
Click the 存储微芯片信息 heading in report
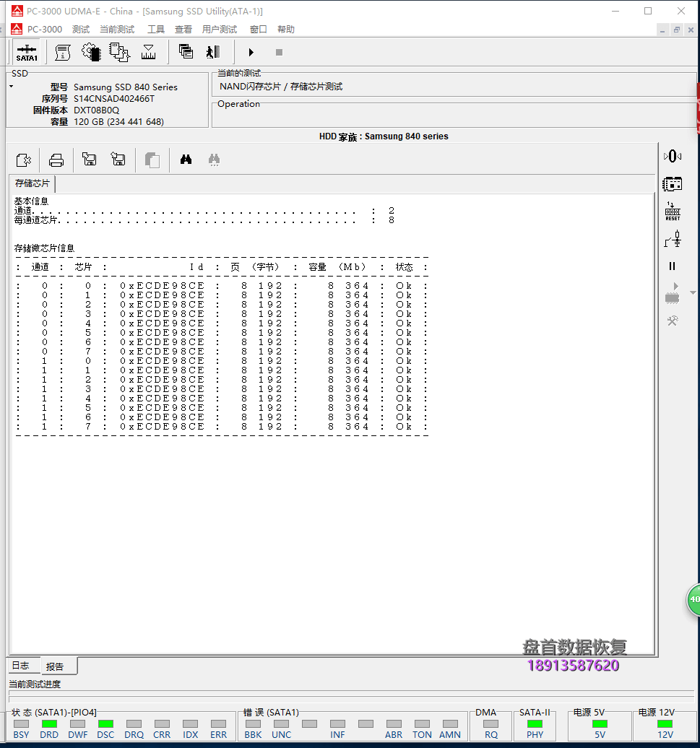(44, 248)
